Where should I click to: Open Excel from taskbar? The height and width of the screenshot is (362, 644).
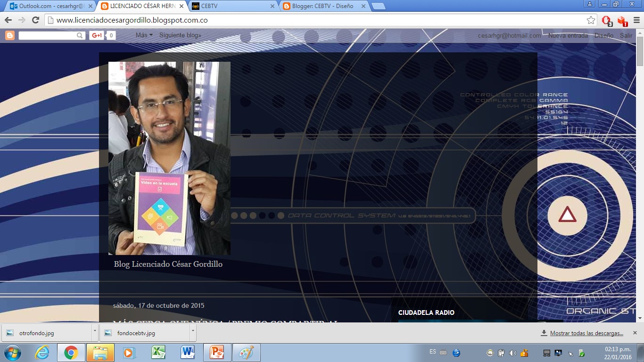tap(158, 353)
